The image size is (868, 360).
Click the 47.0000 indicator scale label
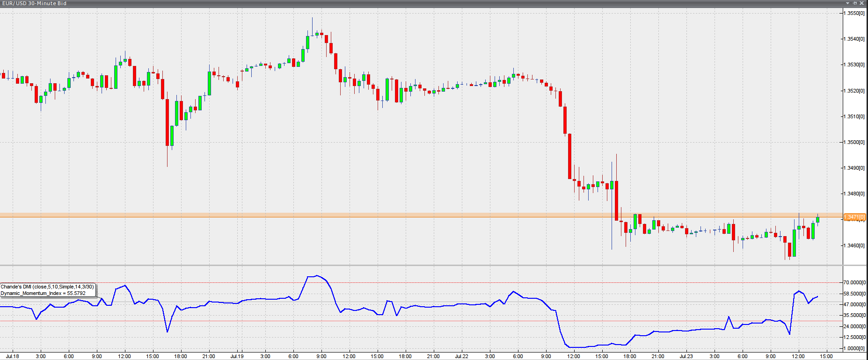pos(854,304)
